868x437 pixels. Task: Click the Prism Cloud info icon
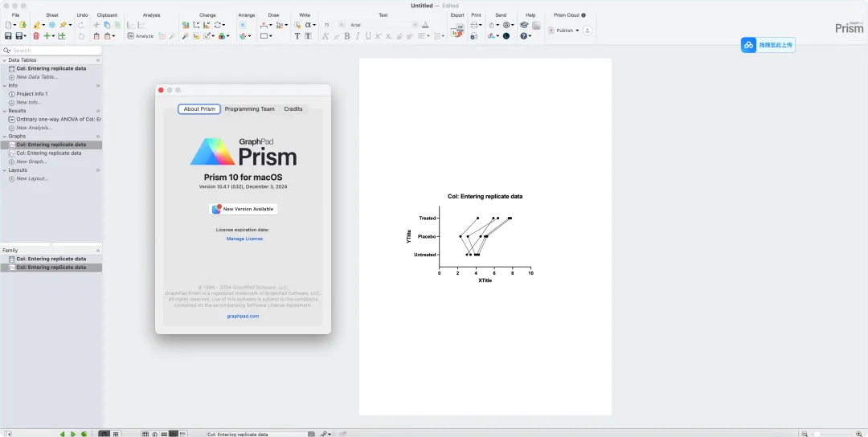(x=583, y=15)
